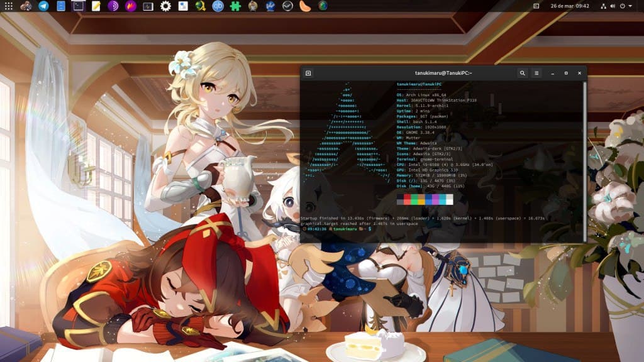Expand the system menu arrow
This screenshot has height=362, width=644.
point(631,6)
